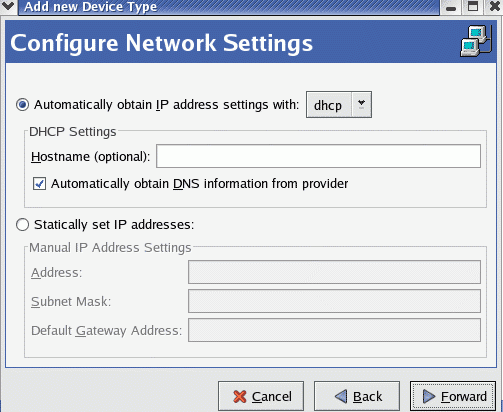
Task: Click the Add new Device Type title bar
Action: (x=229, y=7)
